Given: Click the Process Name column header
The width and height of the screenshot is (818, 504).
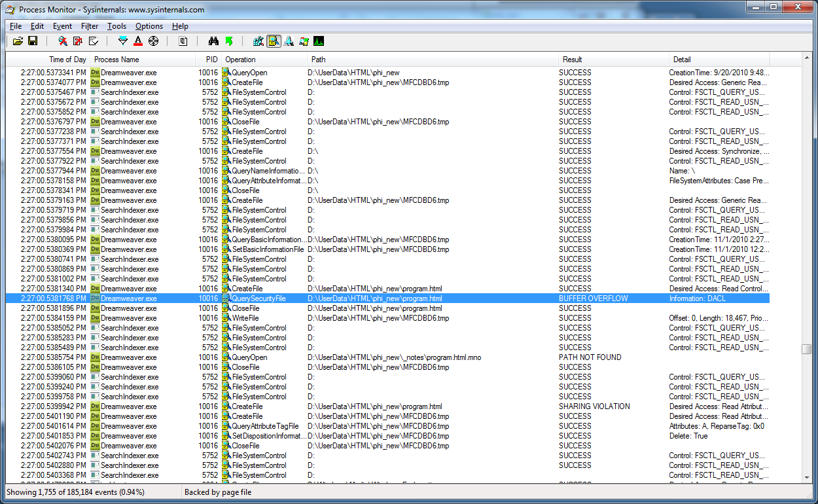Looking at the screenshot, I should [x=143, y=60].
